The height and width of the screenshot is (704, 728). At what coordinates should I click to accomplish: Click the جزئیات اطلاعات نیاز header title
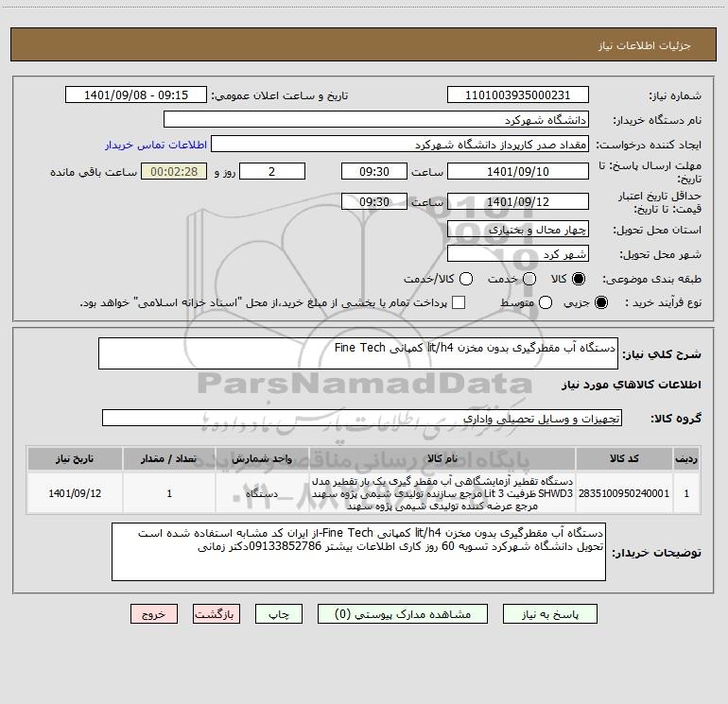click(x=645, y=45)
